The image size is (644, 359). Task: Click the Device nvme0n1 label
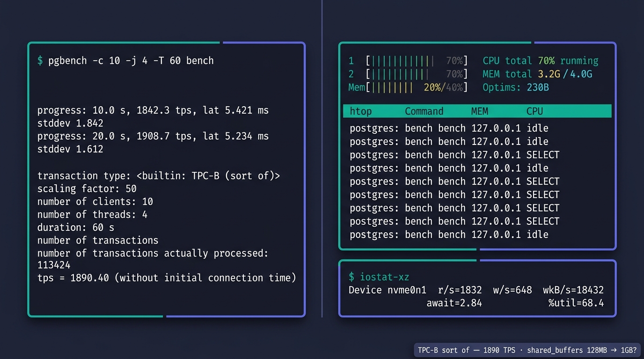[388, 290]
